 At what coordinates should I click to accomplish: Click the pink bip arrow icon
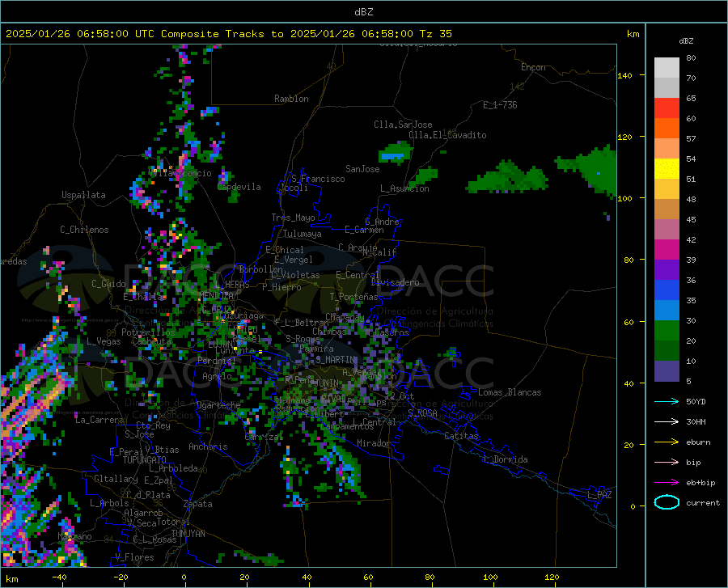point(667,463)
